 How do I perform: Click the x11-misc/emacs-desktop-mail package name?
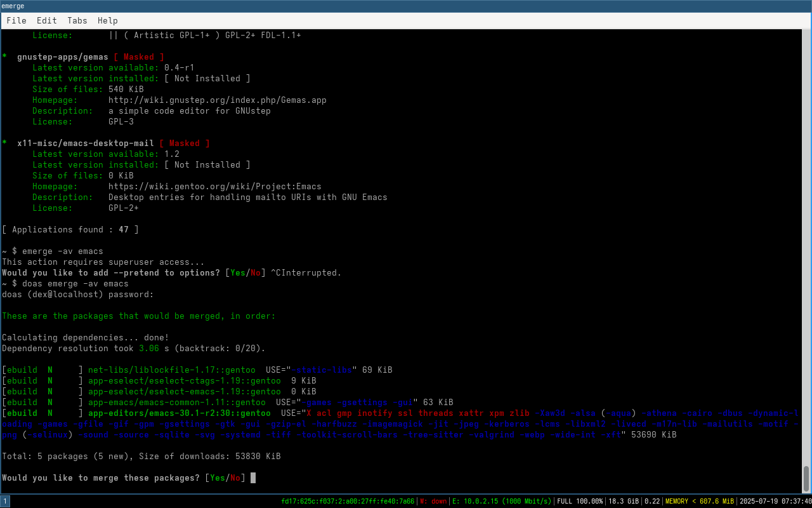click(86, 143)
